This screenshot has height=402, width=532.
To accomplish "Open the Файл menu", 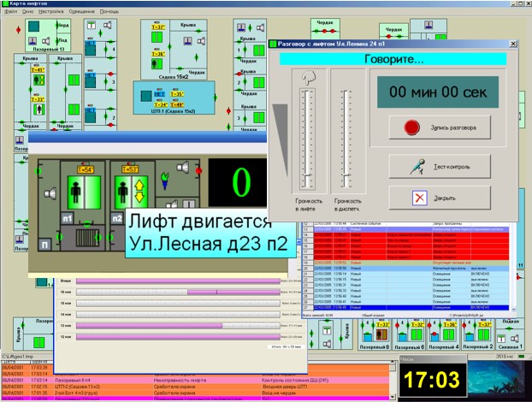I will 11,14.
